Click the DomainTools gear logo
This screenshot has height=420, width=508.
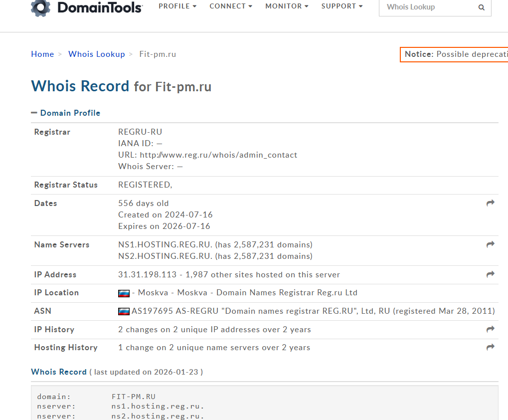40,8
